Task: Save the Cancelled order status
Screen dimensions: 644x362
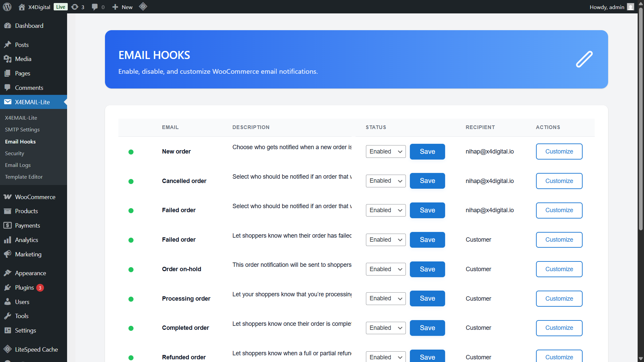Action: pos(427,181)
